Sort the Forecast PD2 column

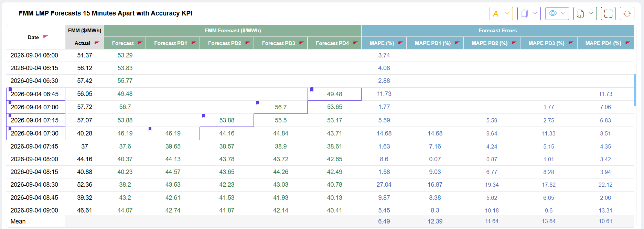coord(248,43)
